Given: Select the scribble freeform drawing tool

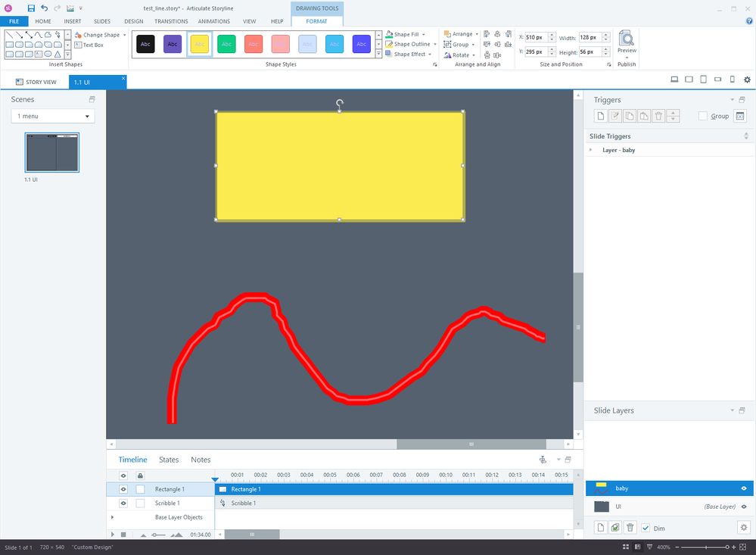Looking at the screenshot, I should tap(58, 35).
